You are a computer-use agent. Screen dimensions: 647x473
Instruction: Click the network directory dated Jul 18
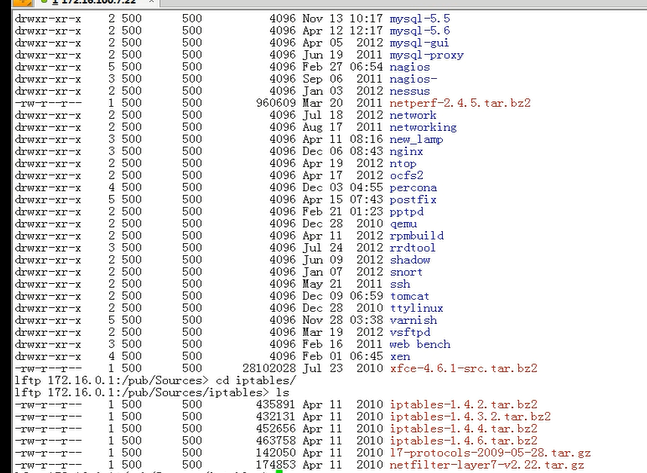413,115
